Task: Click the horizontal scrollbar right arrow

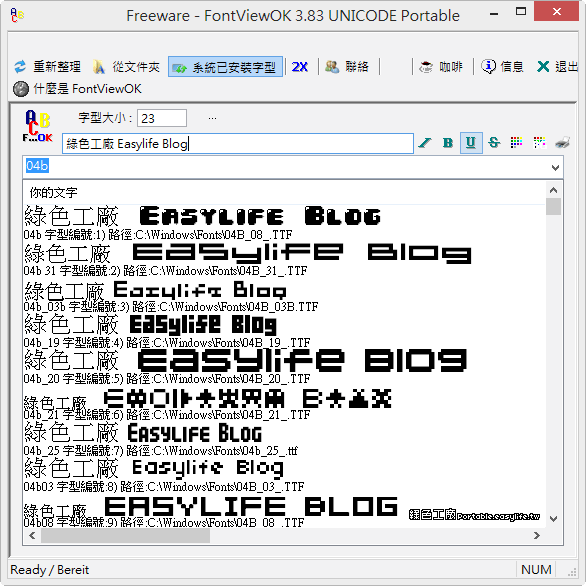Action: (537, 536)
